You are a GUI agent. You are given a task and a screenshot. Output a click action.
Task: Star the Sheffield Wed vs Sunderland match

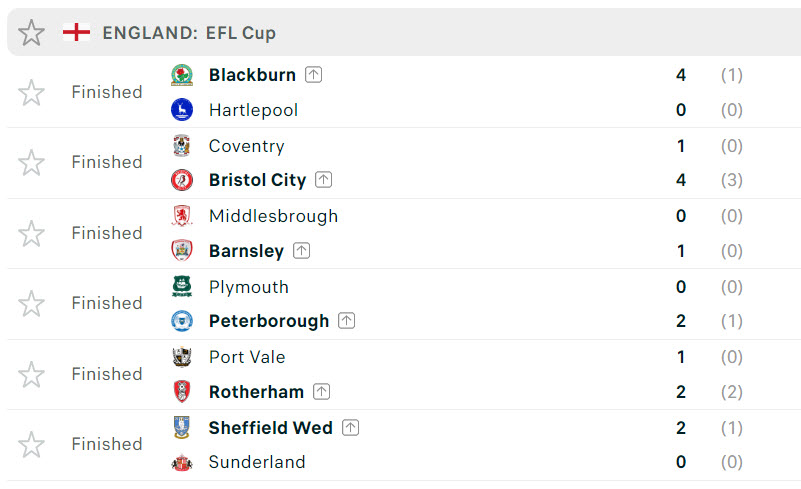pyautogui.click(x=31, y=445)
